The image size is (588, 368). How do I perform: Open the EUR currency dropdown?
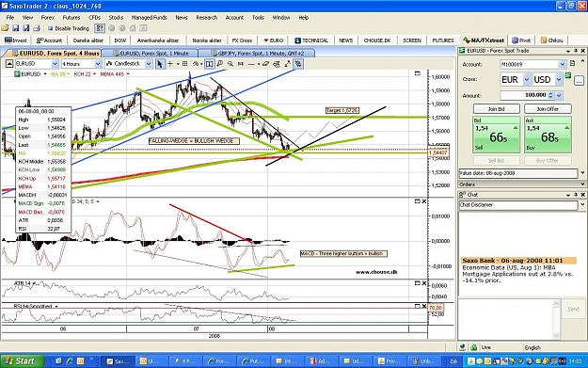(x=527, y=79)
